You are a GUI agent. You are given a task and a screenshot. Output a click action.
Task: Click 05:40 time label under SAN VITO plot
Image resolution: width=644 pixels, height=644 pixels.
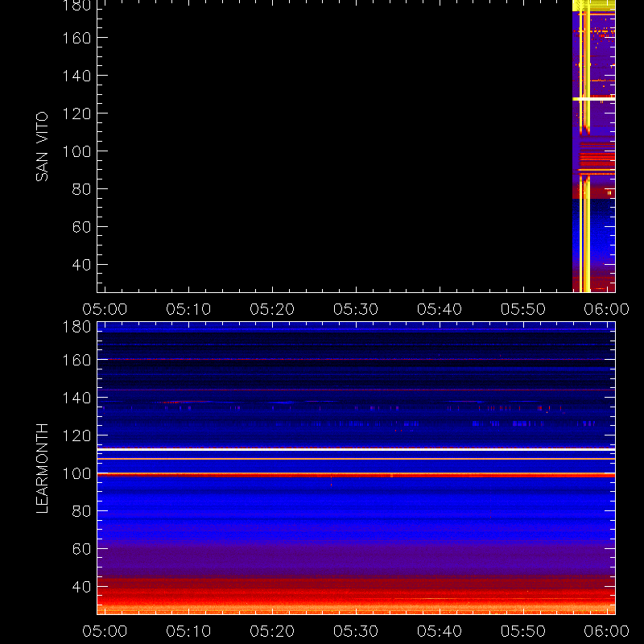(440, 309)
